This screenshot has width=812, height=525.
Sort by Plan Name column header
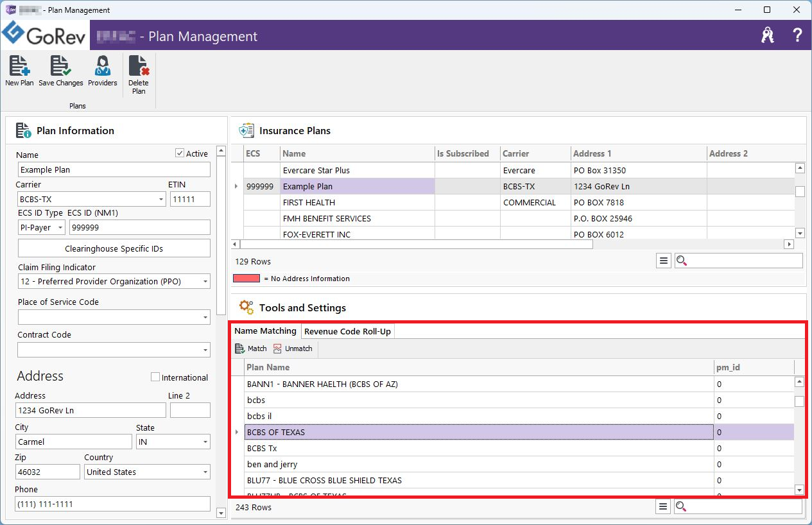(479, 367)
